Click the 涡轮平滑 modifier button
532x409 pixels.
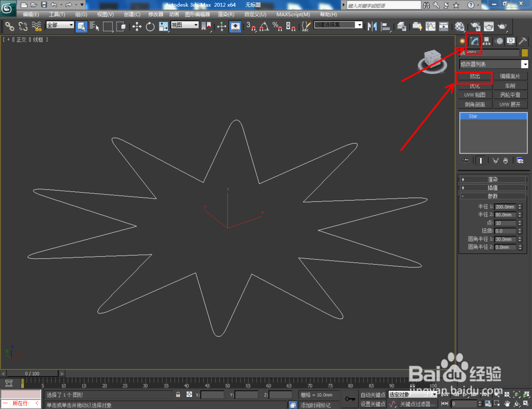510,95
